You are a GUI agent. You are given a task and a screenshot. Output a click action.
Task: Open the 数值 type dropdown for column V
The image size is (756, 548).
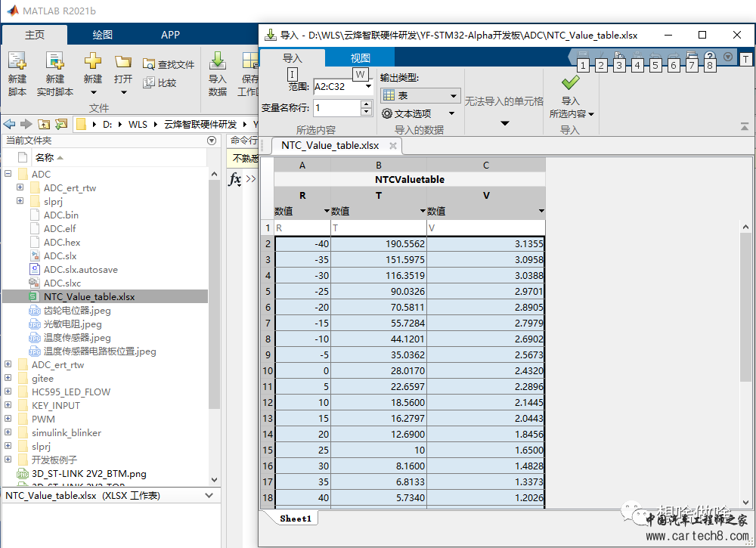[541, 211]
